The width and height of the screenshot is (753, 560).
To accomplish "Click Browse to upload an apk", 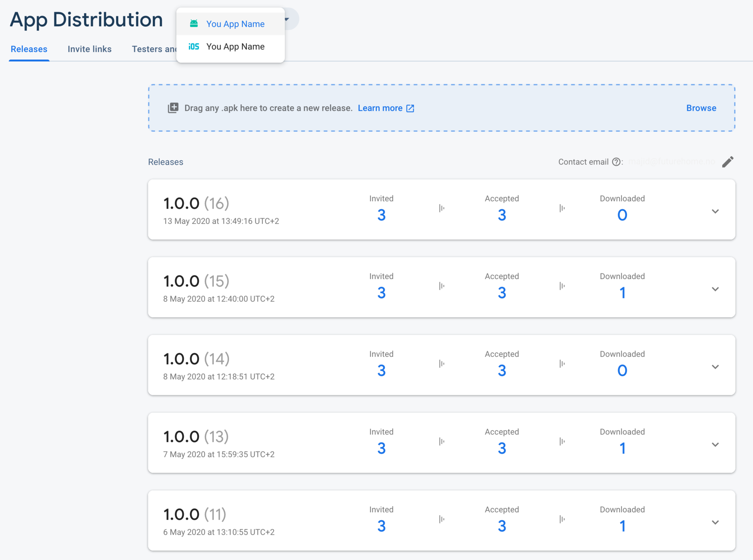I will pos(701,108).
